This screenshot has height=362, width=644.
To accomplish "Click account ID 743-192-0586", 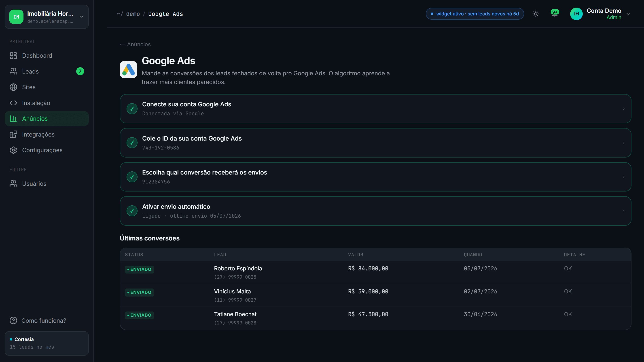I will point(161,148).
